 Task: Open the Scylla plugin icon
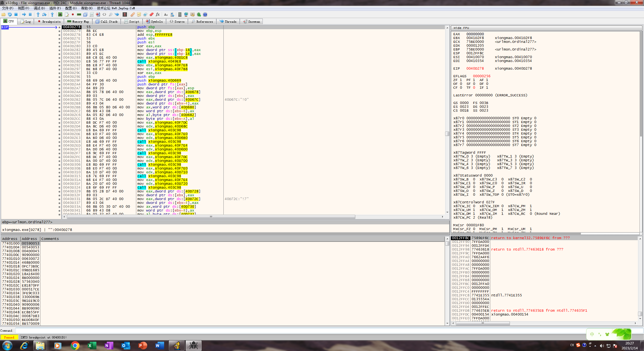125,14
